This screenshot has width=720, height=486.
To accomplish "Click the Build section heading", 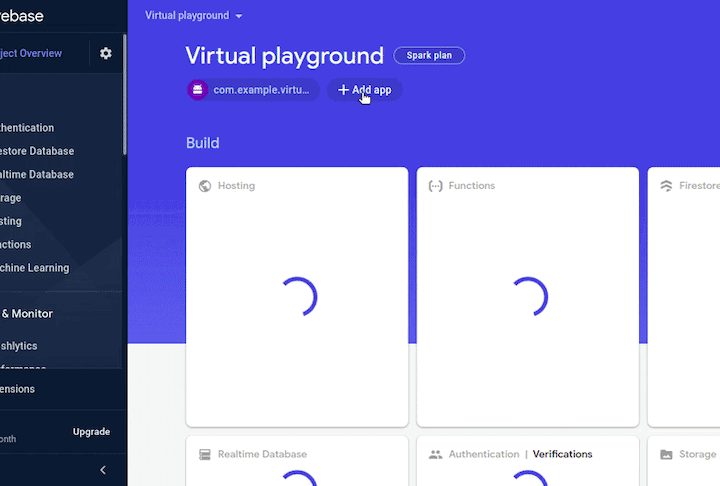I will pos(202,143).
